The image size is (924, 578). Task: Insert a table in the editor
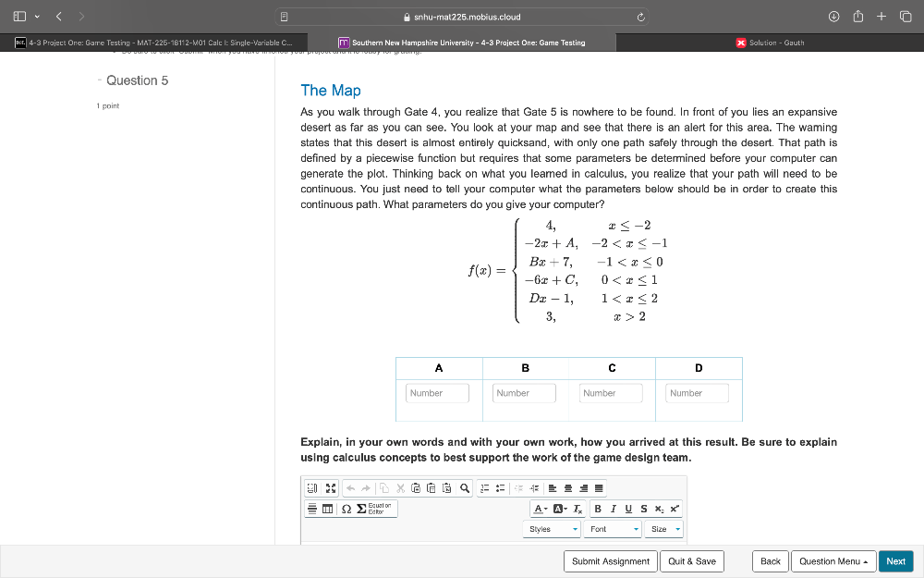[x=328, y=509]
